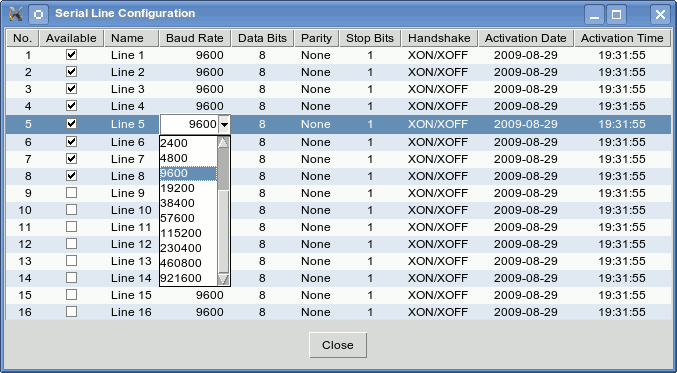Screen dimensions: 677x373
Task: Click the Close button
Action: click(338, 345)
